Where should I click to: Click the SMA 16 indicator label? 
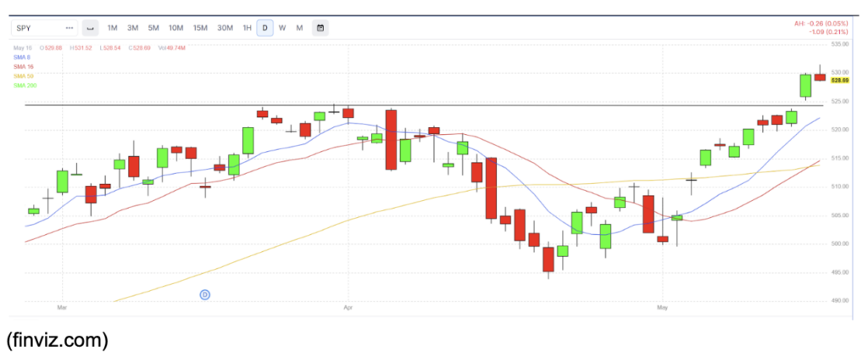23,66
